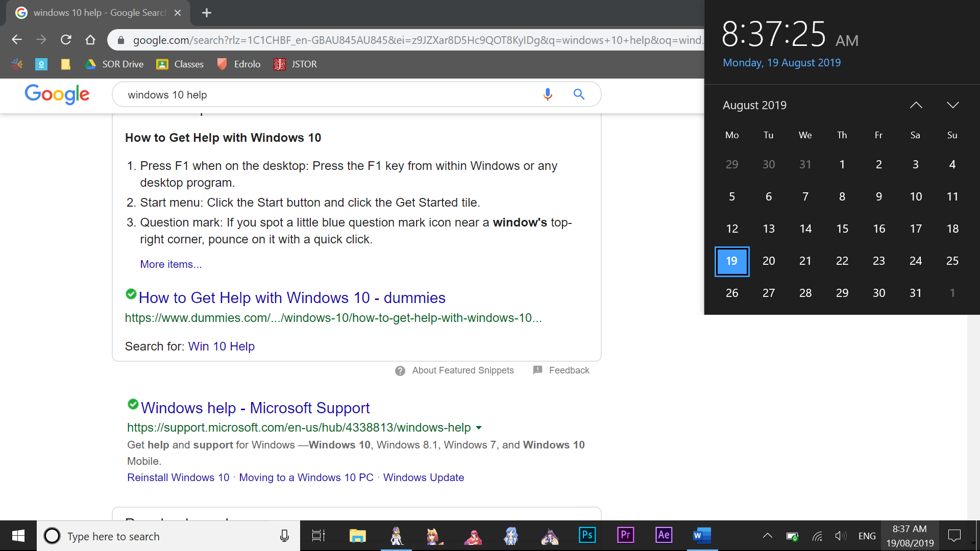Click the question mark icon near Featured Snippets
The width and height of the screenshot is (980, 551).
[400, 371]
